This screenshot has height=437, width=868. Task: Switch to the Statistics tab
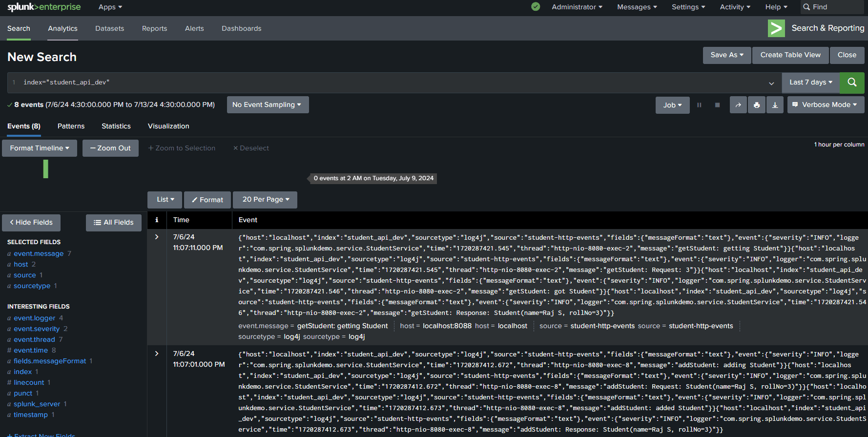coord(116,126)
